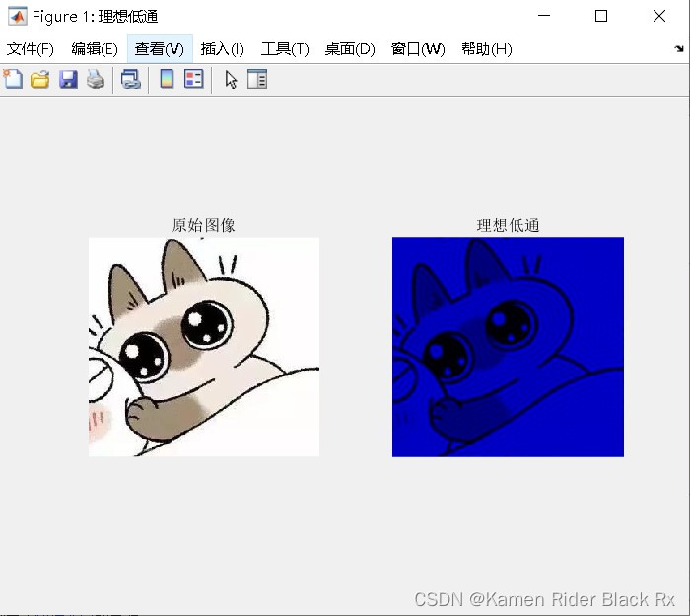Click the 原始图像 title text
The width and height of the screenshot is (690, 616).
point(203,225)
